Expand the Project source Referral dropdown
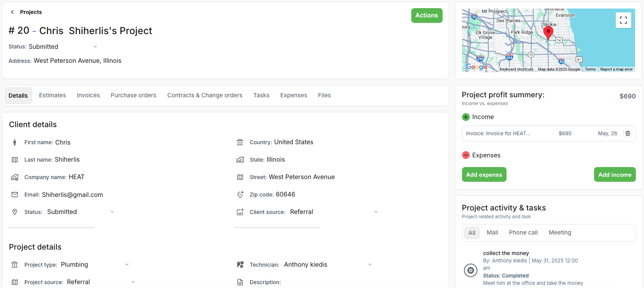This screenshot has width=644, height=288. point(101,282)
